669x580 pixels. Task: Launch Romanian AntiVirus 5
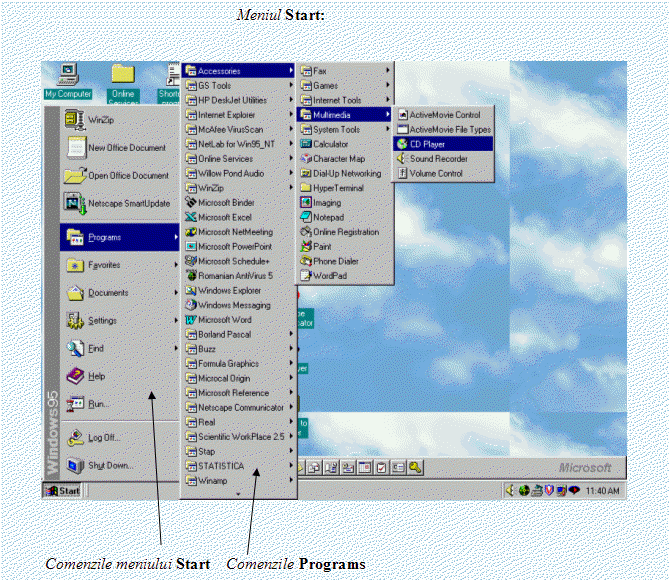pos(239,276)
